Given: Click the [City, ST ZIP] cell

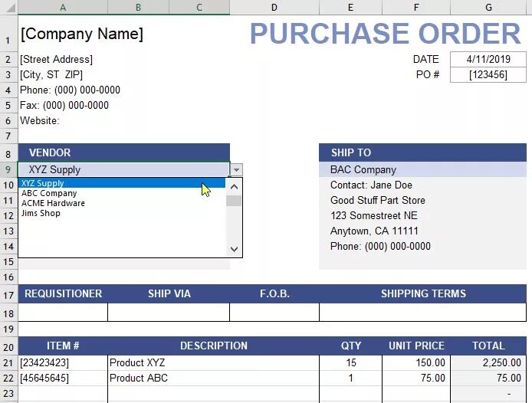Looking at the screenshot, I should [51, 74].
